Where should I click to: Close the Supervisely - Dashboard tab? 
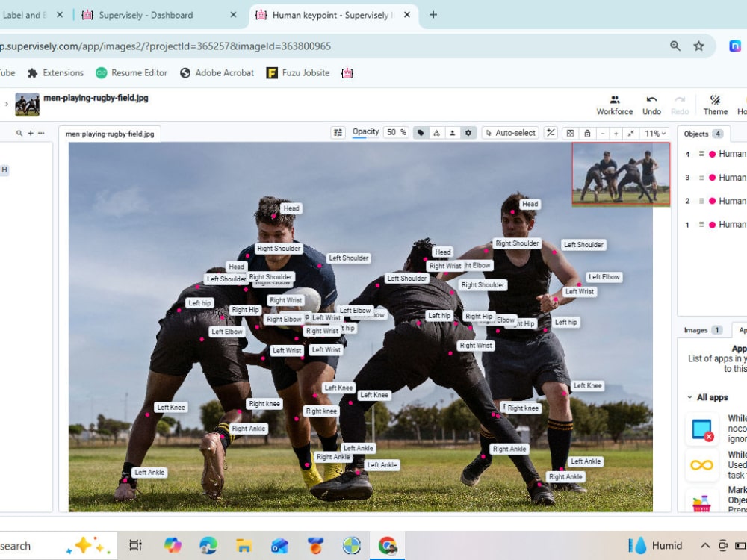(x=233, y=15)
